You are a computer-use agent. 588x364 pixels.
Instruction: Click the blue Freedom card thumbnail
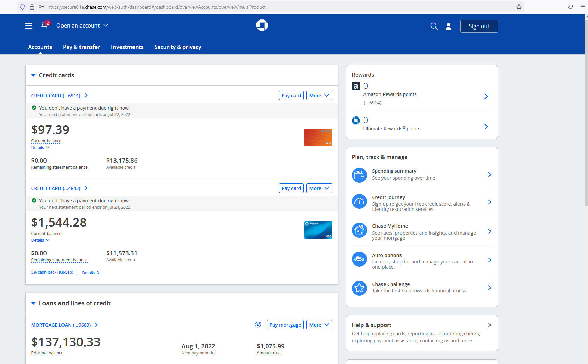click(318, 230)
